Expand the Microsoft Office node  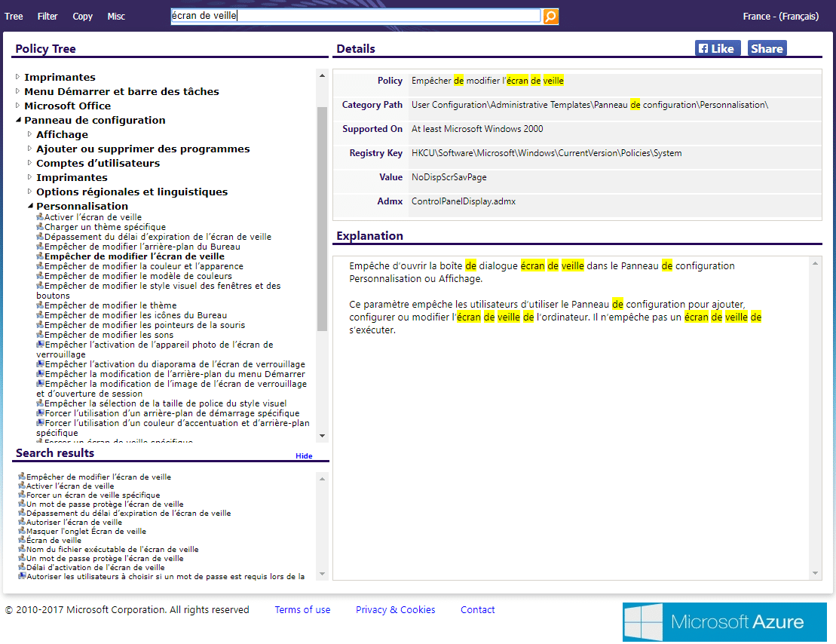(17, 106)
